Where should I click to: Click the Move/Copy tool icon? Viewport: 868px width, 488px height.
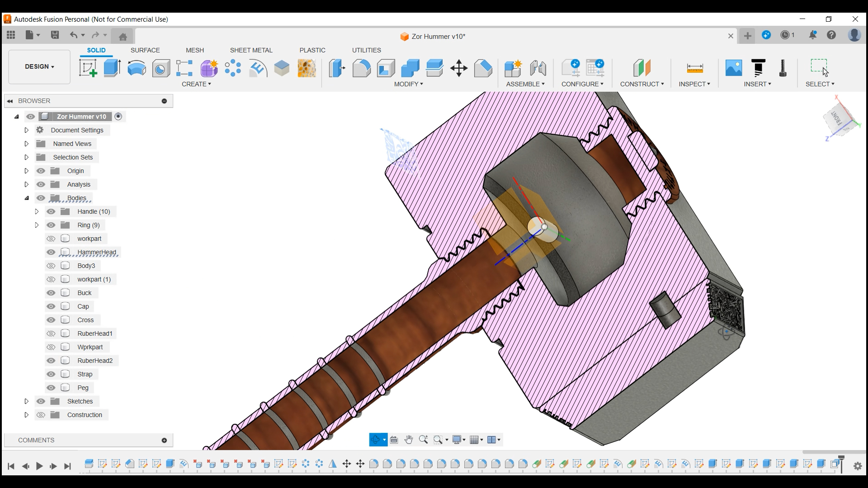click(459, 68)
